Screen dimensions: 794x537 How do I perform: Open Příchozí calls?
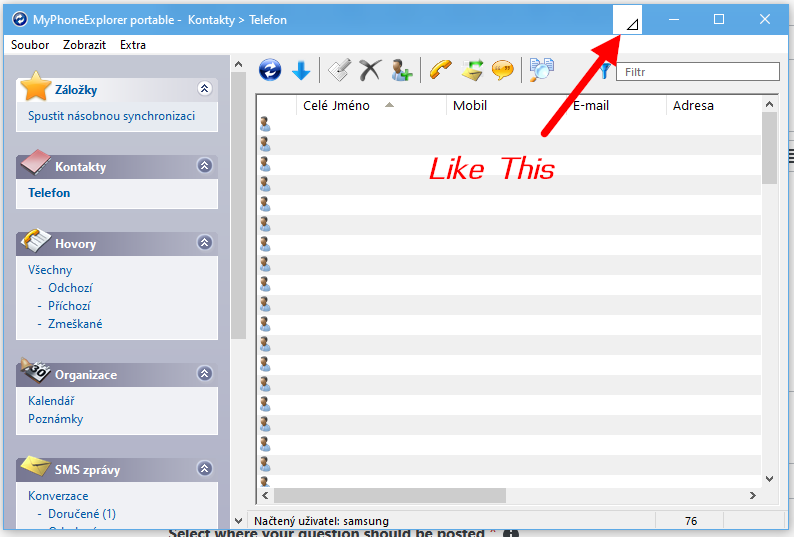coord(69,306)
